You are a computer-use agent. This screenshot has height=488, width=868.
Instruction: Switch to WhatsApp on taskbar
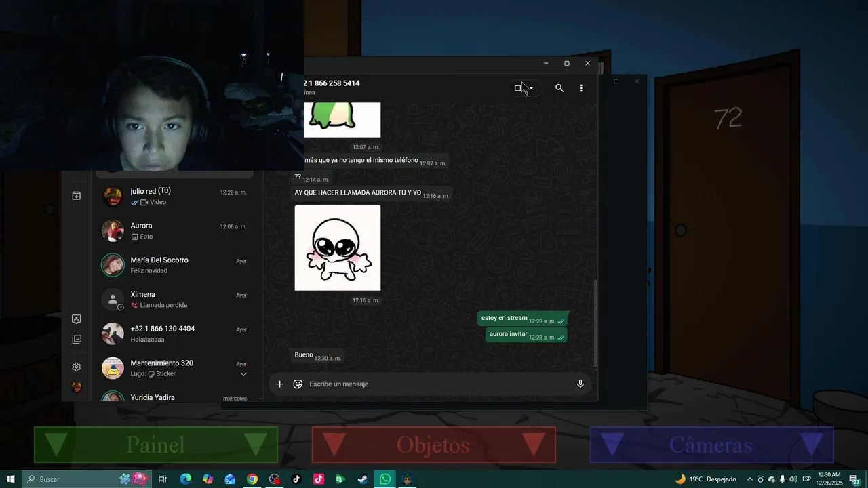[385, 479]
